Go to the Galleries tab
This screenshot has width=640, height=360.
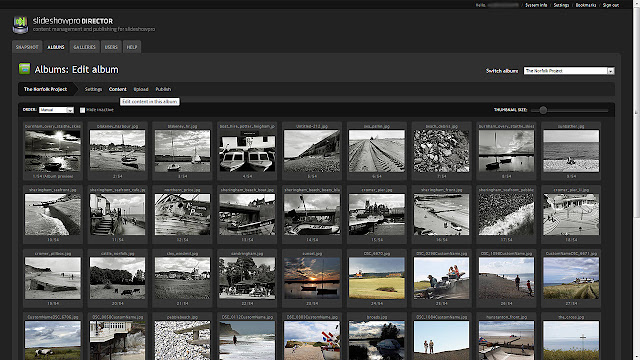click(84, 47)
